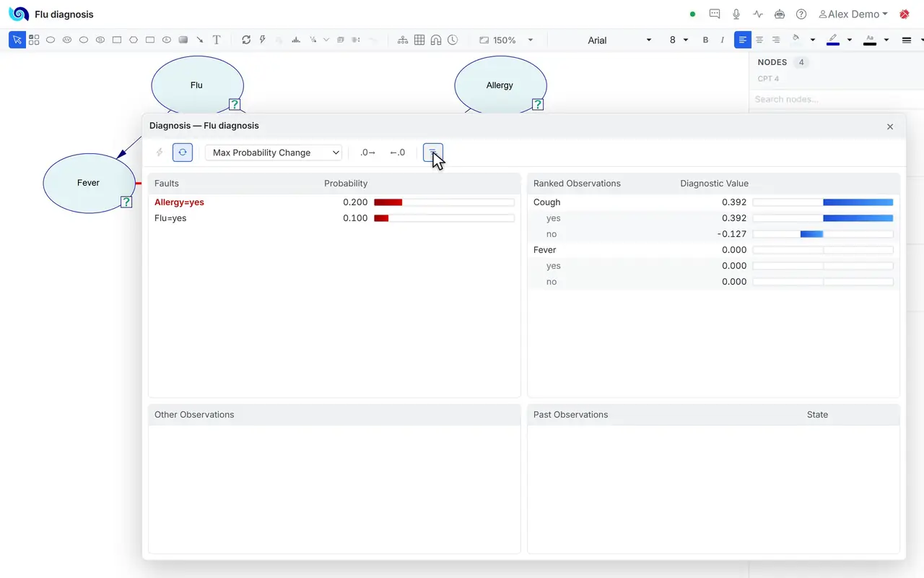Open the Alex Demo account menu
Viewport: 924px width, 578px height.
pos(853,14)
